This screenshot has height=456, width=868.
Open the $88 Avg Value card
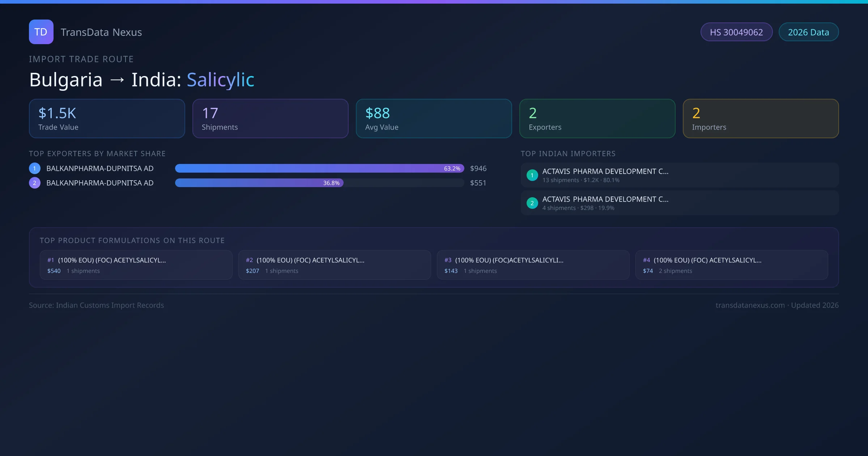pos(434,119)
